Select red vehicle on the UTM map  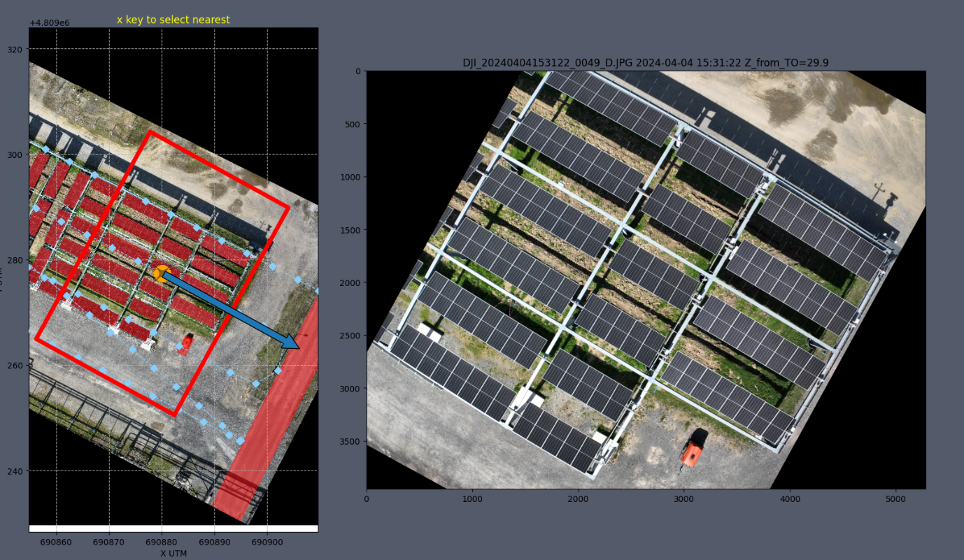coord(187,343)
